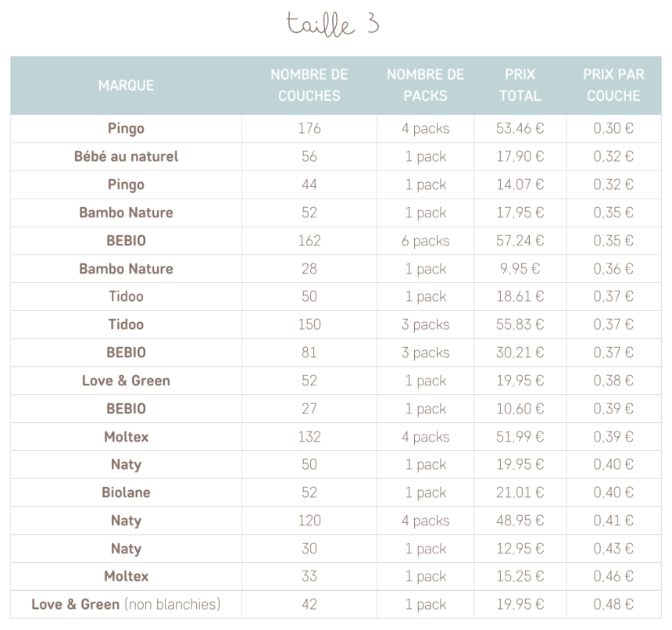672x630 pixels.
Task: Select the 0,30 € price per couche
Action: click(x=613, y=128)
